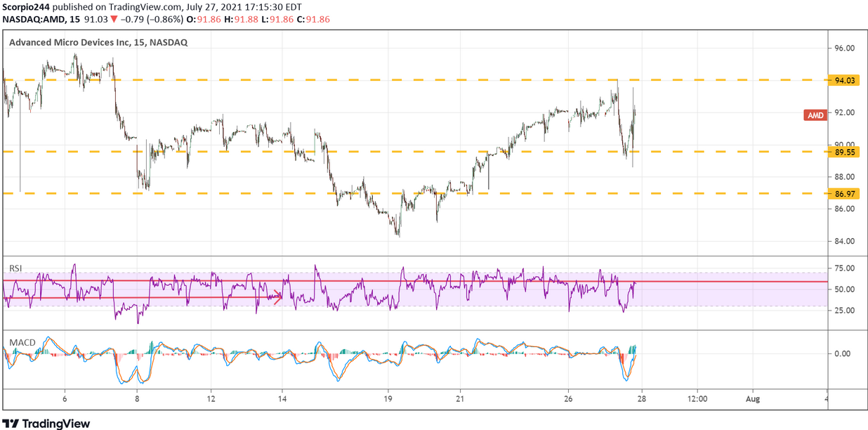This screenshot has height=430, width=868.
Task: Click the 12 date axis label
Action: [x=210, y=398]
